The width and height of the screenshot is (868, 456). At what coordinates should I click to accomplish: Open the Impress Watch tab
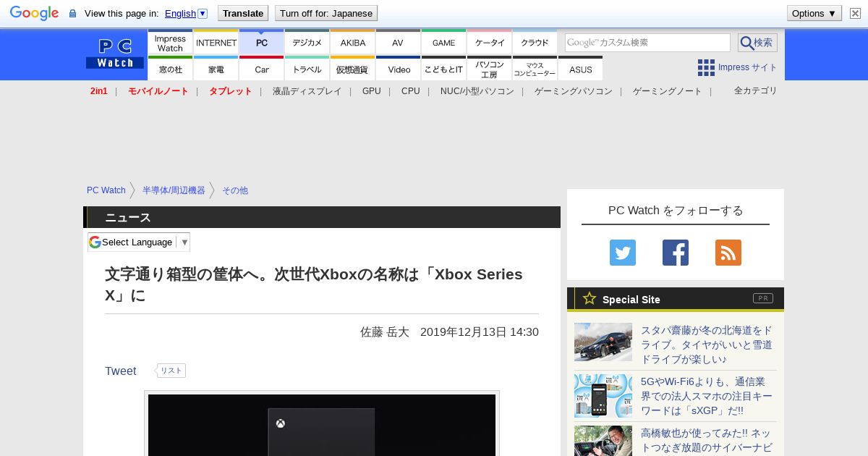[x=170, y=43]
